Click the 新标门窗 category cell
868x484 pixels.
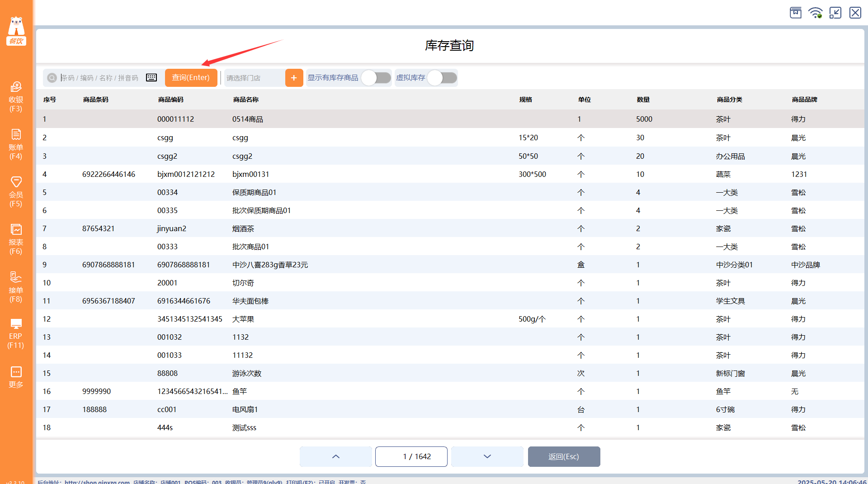[x=730, y=373]
